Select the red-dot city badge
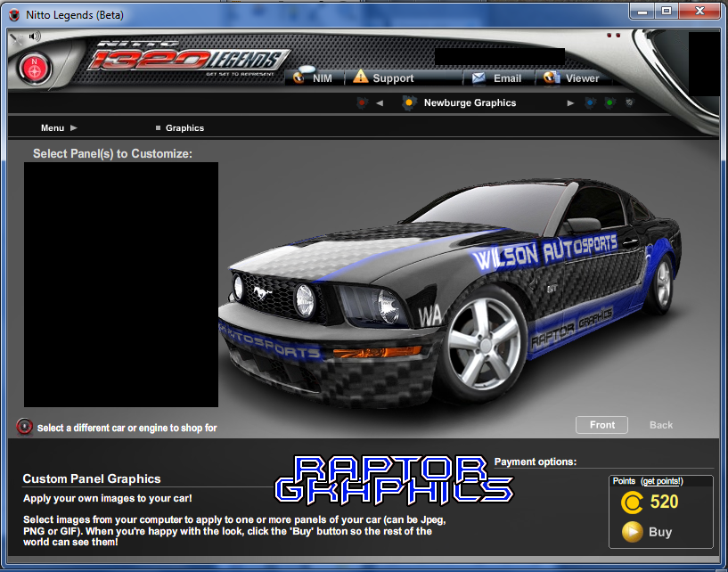Viewport: 728px width, 572px height. click(362, 102)
